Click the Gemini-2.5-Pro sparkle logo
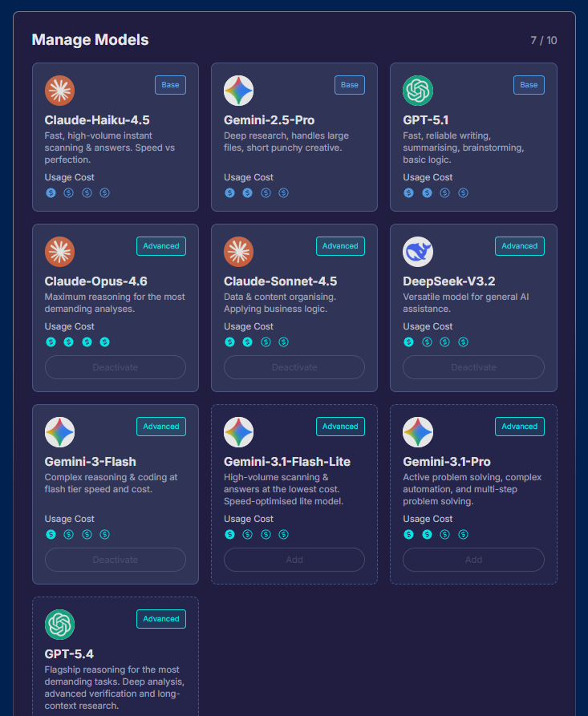The width and height of the screenshot is (588, 716). tap(238, 91)
